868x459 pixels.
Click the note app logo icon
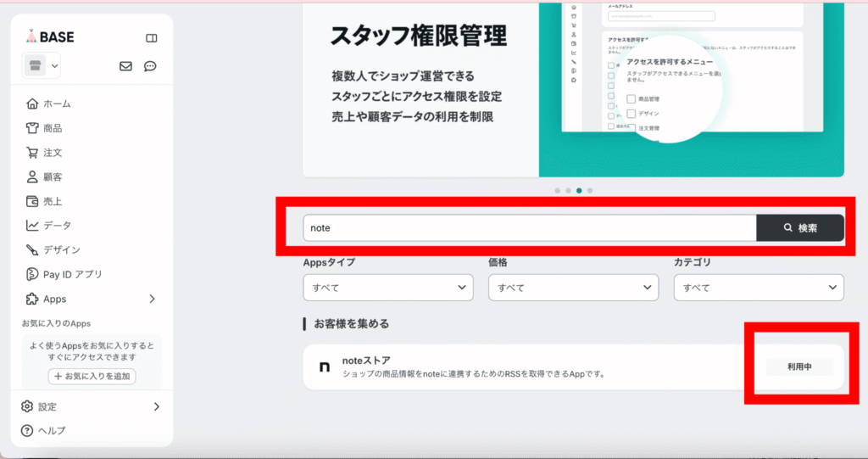(325, 367)
